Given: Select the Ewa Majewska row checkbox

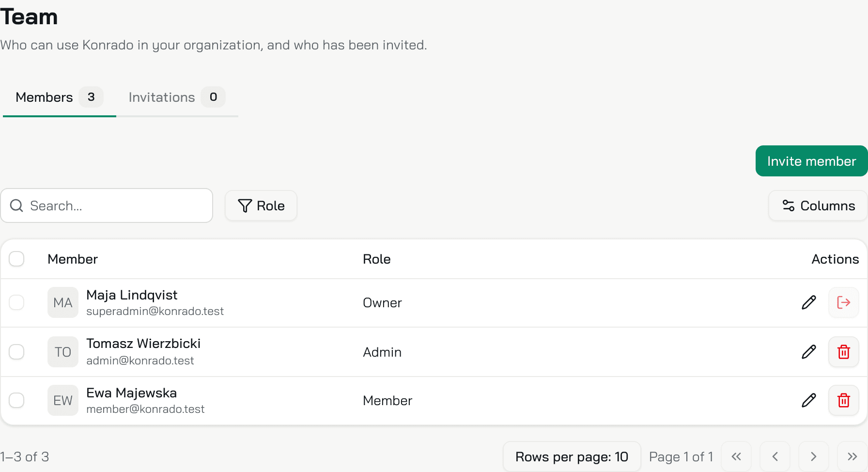Looking at the screenshot, I should [x=16, y=400].
